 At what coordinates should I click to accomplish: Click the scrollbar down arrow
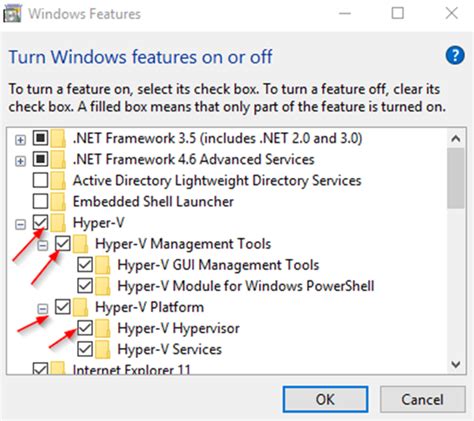click(x=456, y=364)
